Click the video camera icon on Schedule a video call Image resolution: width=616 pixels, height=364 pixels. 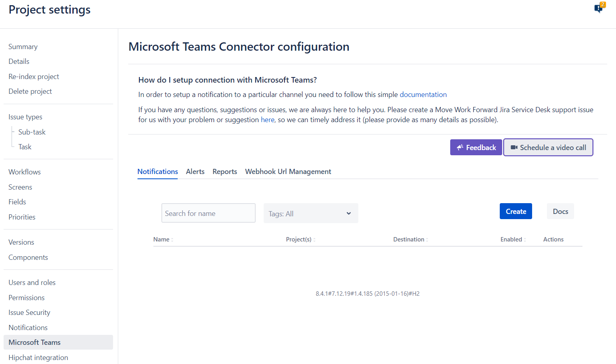click(x=514, y=147)
